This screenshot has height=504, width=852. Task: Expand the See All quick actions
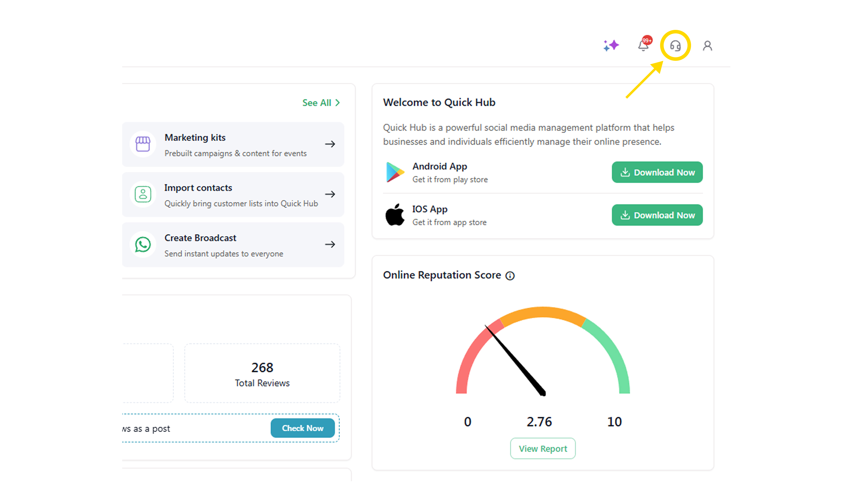pos(321,103)
